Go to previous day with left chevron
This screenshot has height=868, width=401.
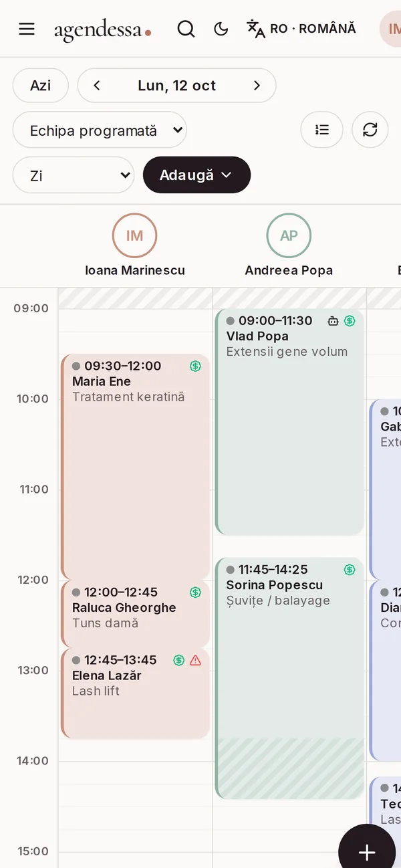97,86
